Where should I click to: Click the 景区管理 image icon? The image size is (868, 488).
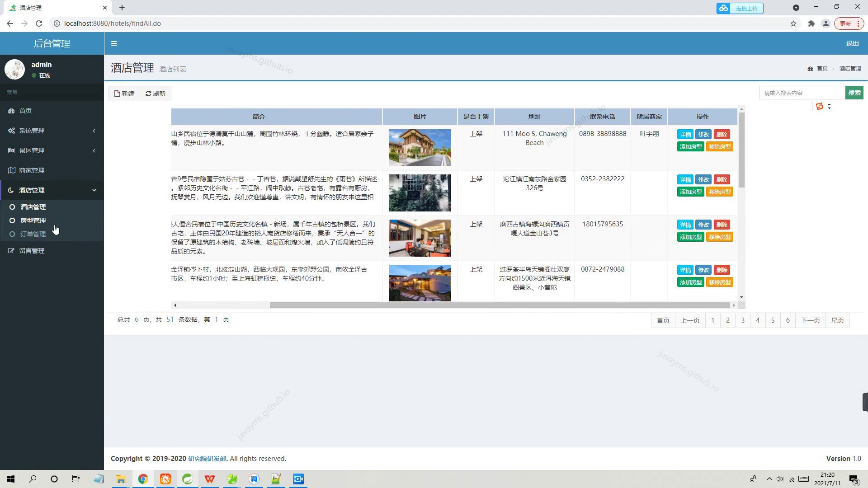click(11, 150)
